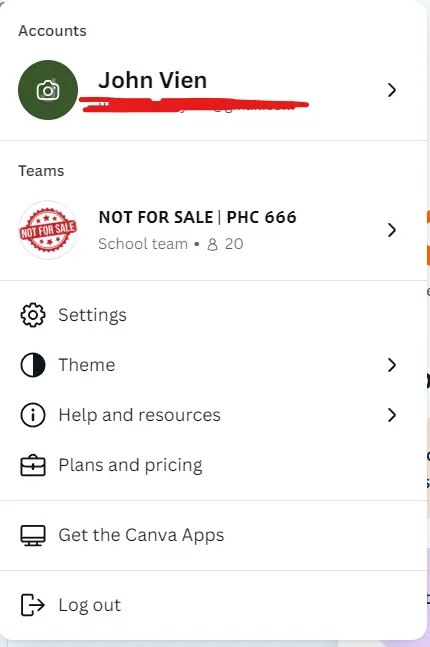Click Help and resources label

point(139,415)
